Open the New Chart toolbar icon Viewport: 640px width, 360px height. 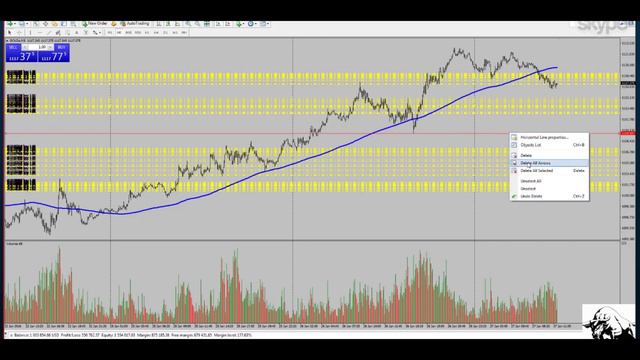tap(11, 24)
